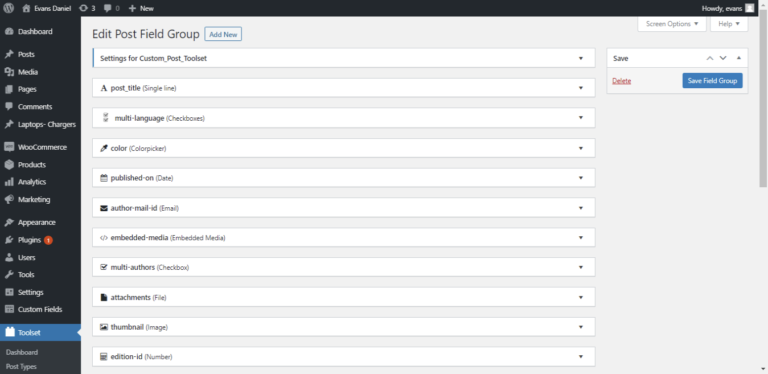Click the Delete link in Save panel
The width and height of the screenshot is (768, 374).
pyautogui.click(x=622, y=81)
